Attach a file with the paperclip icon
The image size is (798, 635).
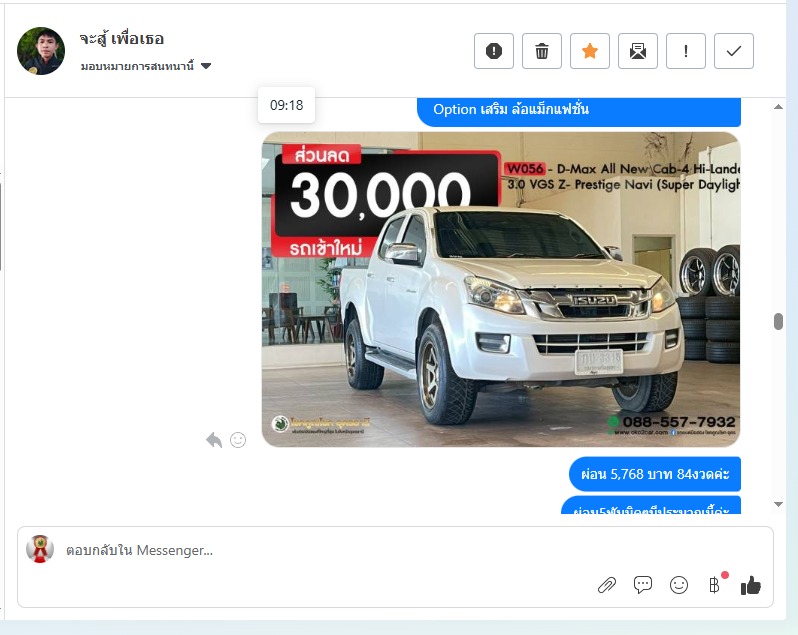pyautogui.click(x=607, y=585)
